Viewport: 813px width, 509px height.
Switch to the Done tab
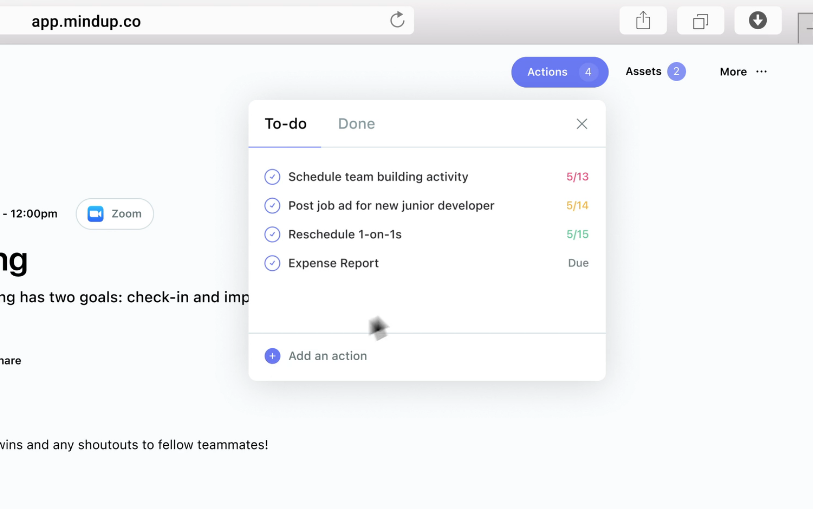click(356, 124)
